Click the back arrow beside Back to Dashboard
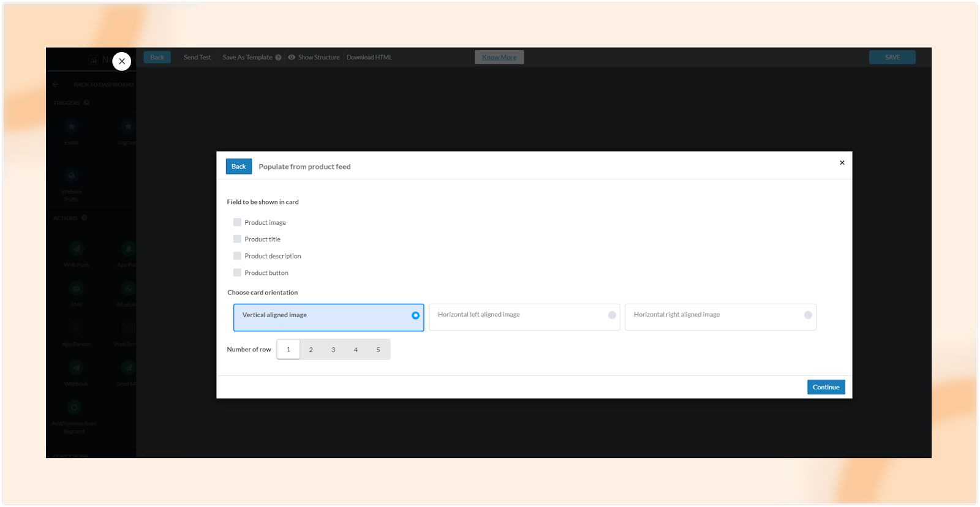Screen dimensions: 980x507 click(x=56, y=84)
